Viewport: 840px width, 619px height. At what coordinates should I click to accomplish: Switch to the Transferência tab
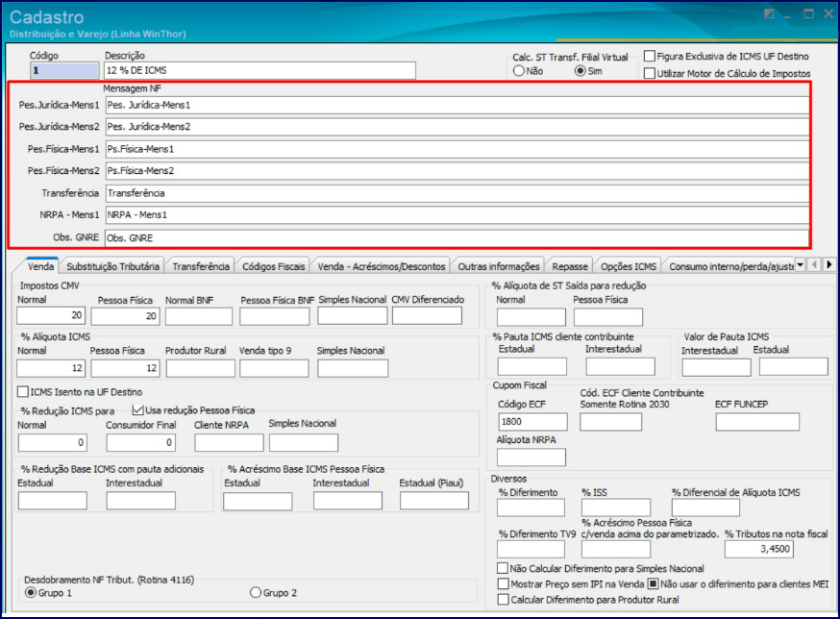(201, 266)
